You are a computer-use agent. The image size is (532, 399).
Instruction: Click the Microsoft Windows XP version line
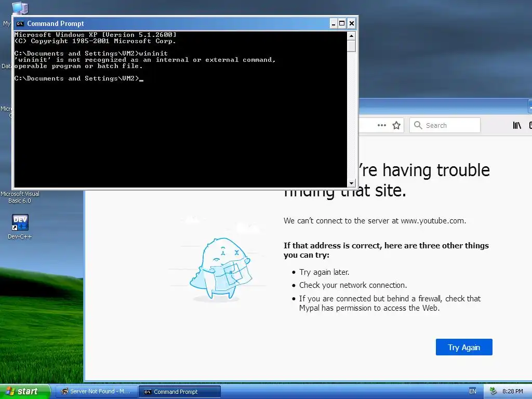96,35
